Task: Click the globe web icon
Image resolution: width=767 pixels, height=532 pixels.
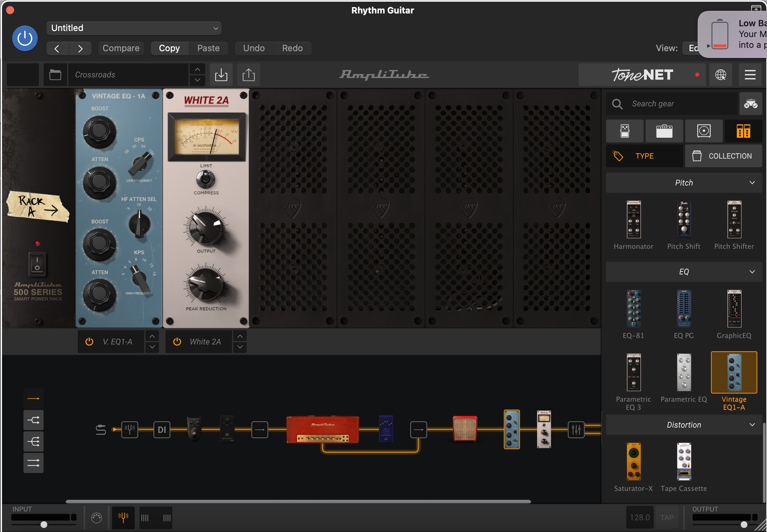Action: (721, 75)
